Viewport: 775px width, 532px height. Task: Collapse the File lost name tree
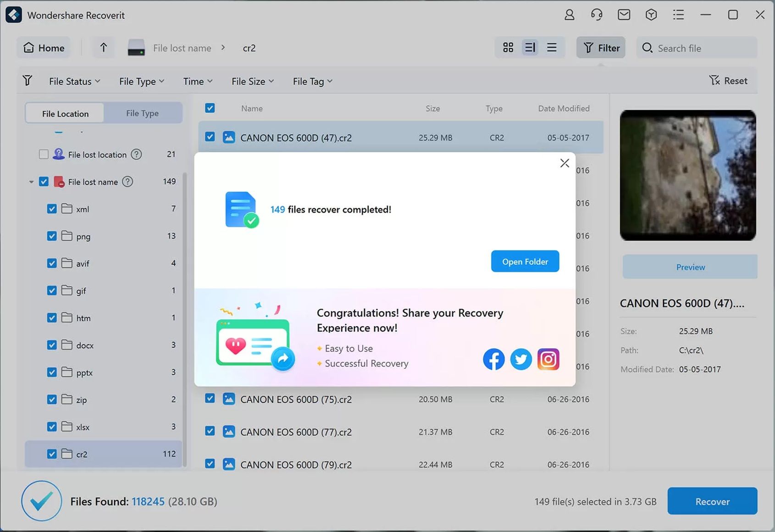click(x=31, y=182)
